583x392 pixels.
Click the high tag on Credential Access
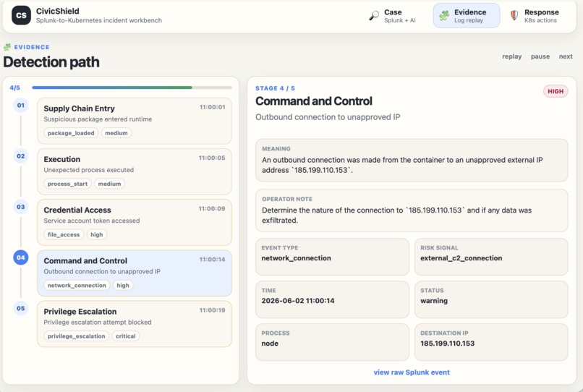tap(97, 234)
